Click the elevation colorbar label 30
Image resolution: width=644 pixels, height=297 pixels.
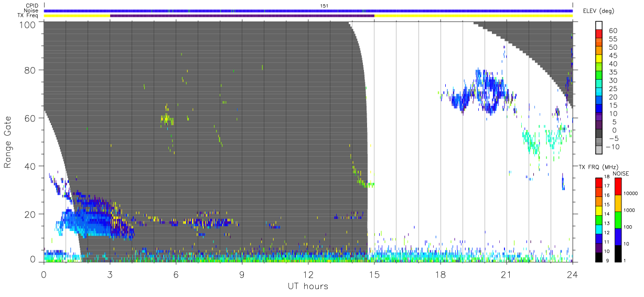(x=613, y=80)
